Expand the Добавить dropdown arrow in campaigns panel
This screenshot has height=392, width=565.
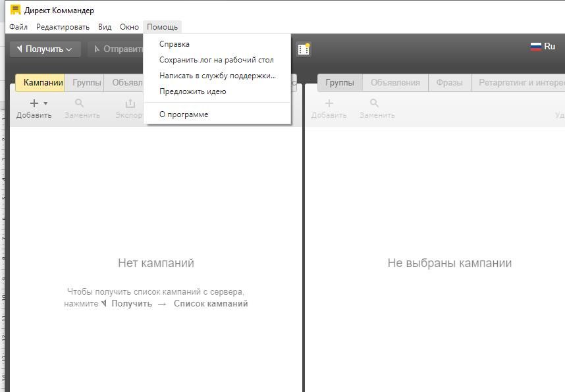tap(45, 104)
